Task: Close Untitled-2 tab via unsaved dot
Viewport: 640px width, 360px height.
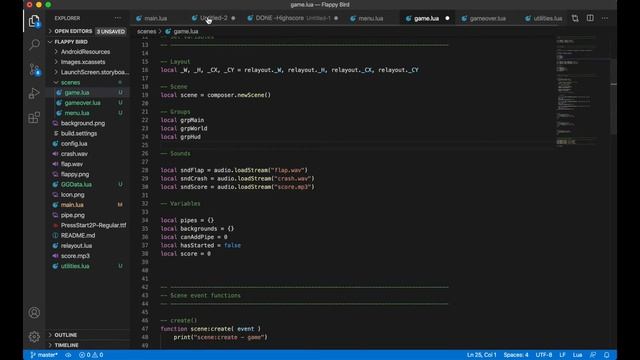Action: coord(233,18)
